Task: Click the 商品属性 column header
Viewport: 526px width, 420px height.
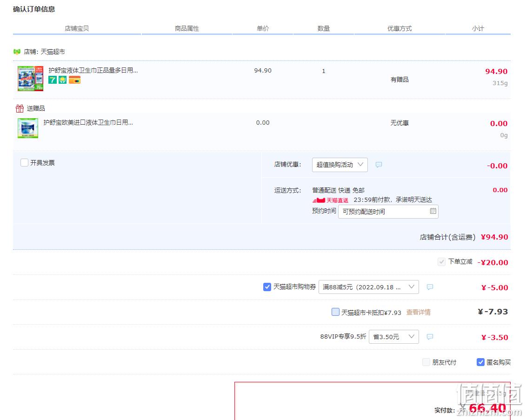Action: coord(187,28)
